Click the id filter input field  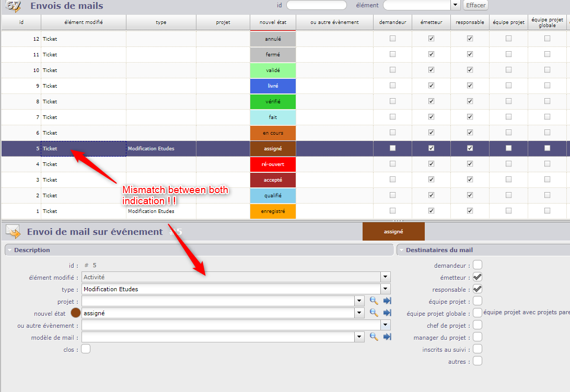317,5
